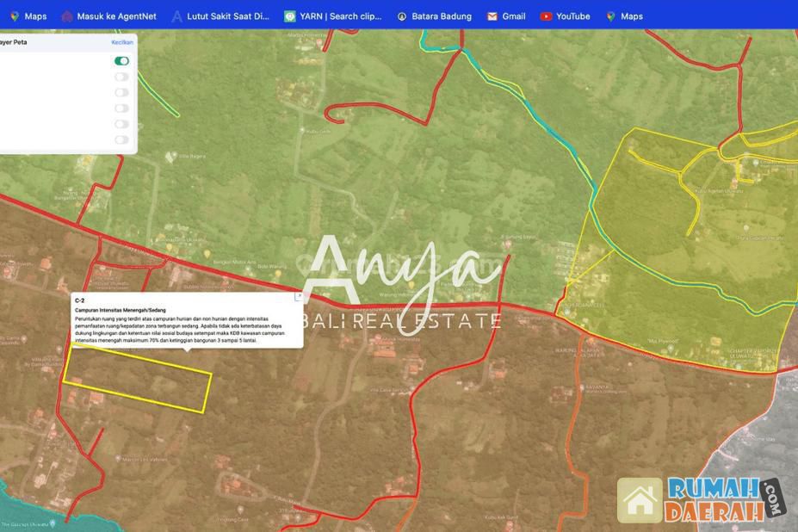Turn off the enabled green layer toggle
The width and height of the screenshot is (798, 532).
121,61
